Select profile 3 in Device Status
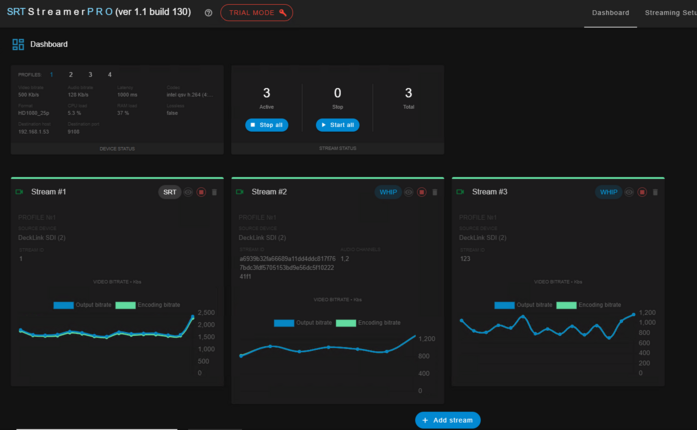The height and width of the screenshot is (430, 697). (90, 75)
